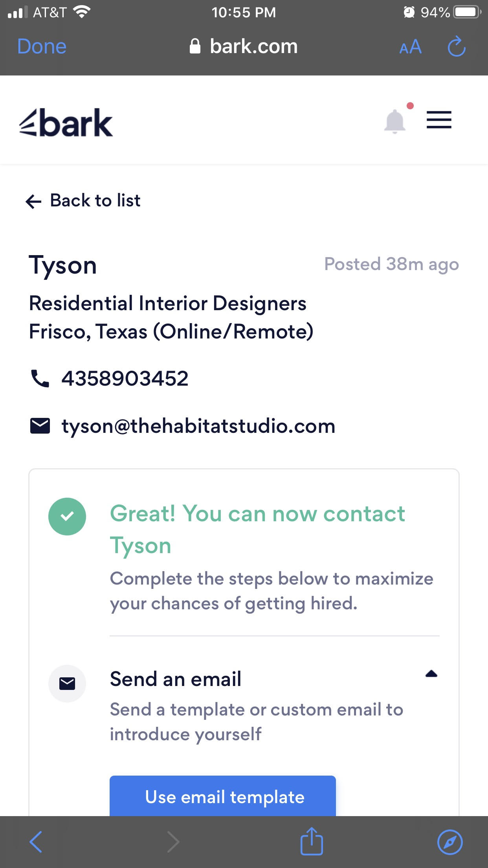Image resolution: width=488 pixels, height=868 pixels.
Task: Tap the browser back chevron
Action: point(36,842)
